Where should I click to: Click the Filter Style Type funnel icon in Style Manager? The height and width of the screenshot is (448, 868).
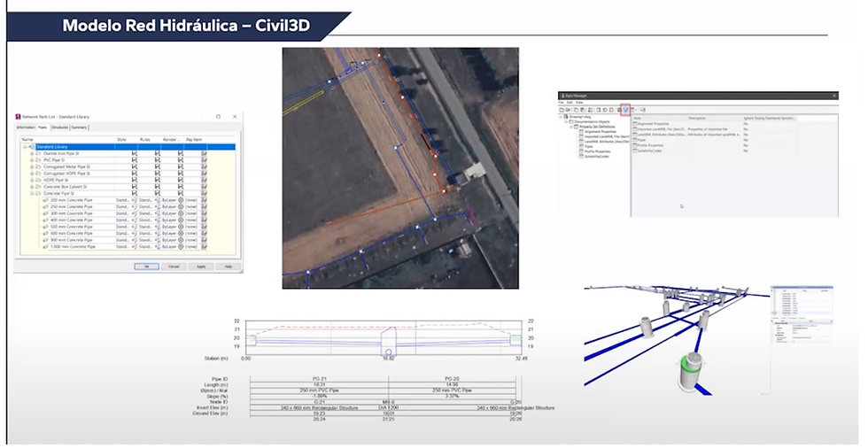click(625, 110)
